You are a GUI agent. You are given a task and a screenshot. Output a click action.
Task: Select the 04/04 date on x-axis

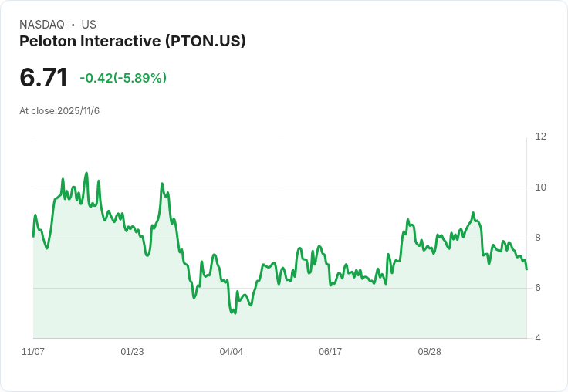pyautogui.click(x=231, y=352)
